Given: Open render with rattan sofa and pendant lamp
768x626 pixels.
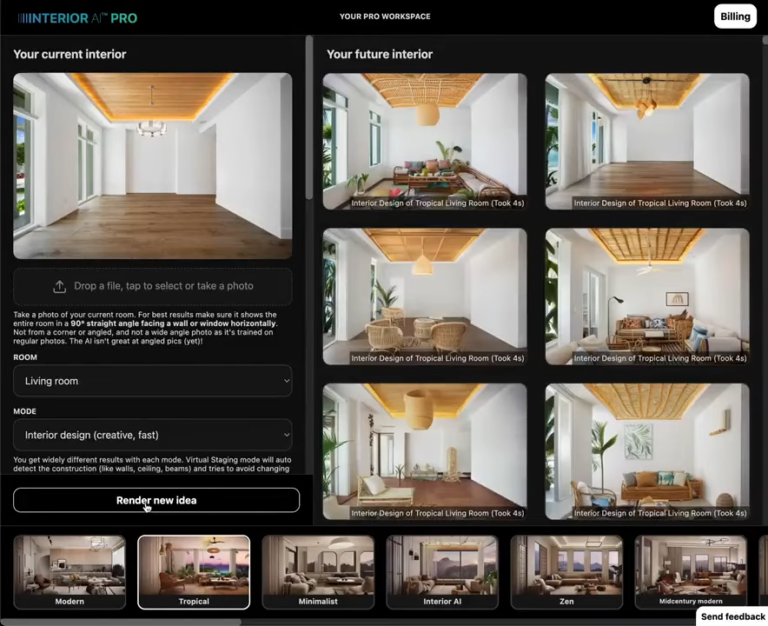Looking at the screenshot, I should coord(425,142).
